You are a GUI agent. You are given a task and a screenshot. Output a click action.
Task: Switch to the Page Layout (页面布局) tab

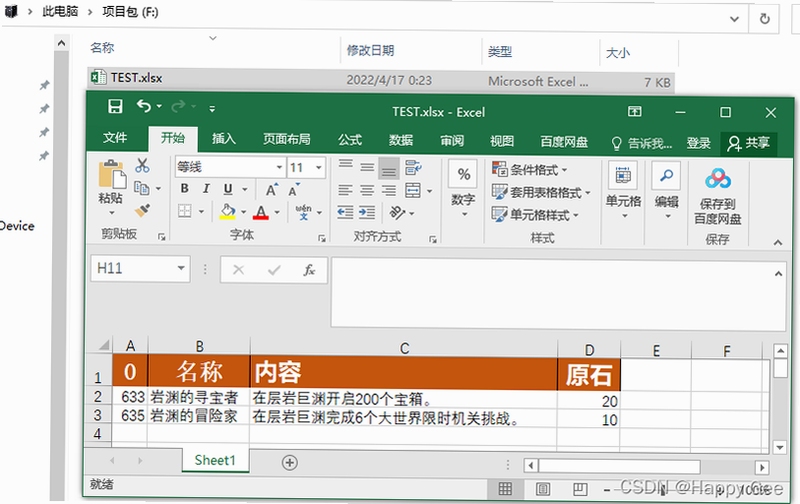coord(286,139)
